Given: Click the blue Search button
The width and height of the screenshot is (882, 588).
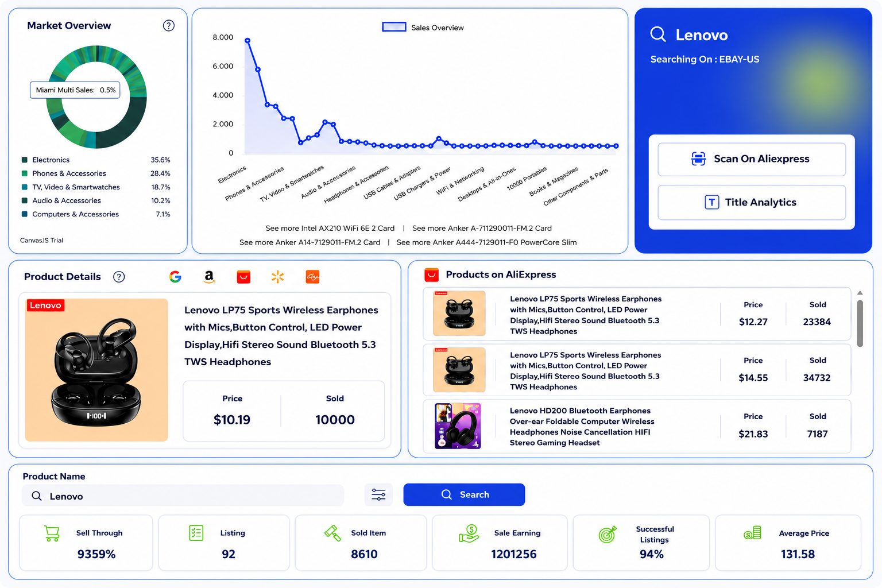Looking at the screenshot, I should point(464,494).
